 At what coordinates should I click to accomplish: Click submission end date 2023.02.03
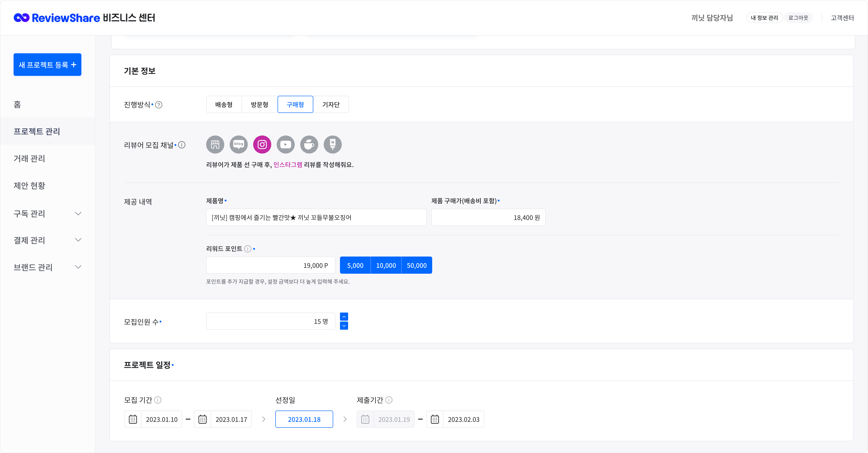[463, 420]
